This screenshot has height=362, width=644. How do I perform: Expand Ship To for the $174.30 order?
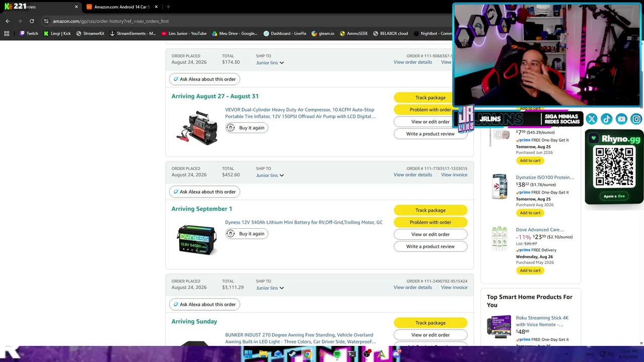pos(270,63)
